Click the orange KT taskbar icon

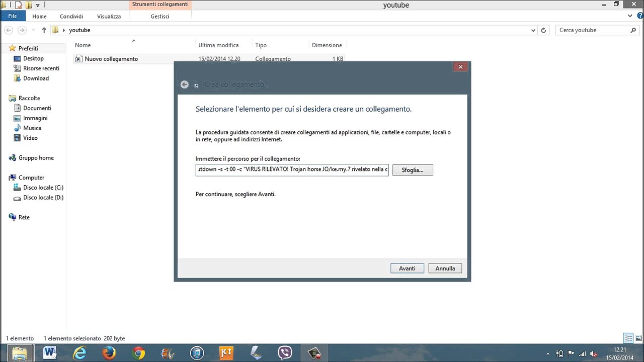[226, 353]
